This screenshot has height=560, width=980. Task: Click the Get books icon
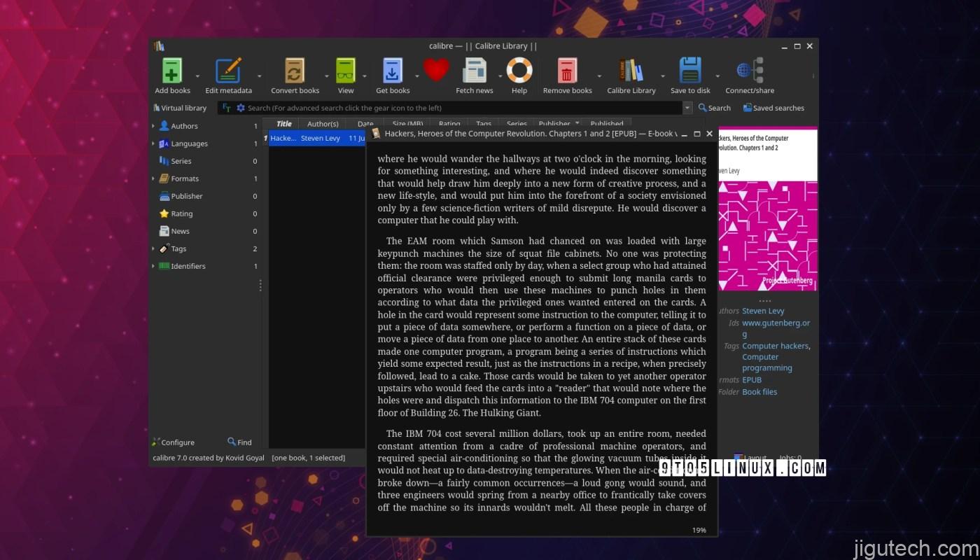393,71
